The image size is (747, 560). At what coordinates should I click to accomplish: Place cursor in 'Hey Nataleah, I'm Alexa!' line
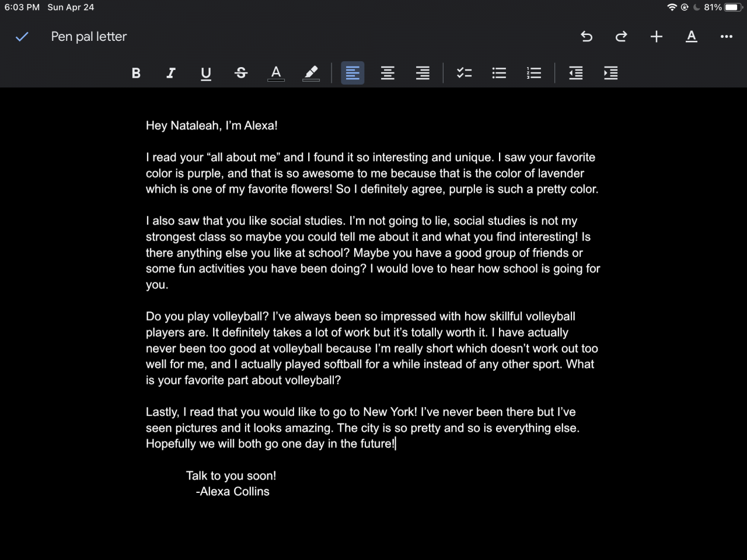[x=212, y=125]
